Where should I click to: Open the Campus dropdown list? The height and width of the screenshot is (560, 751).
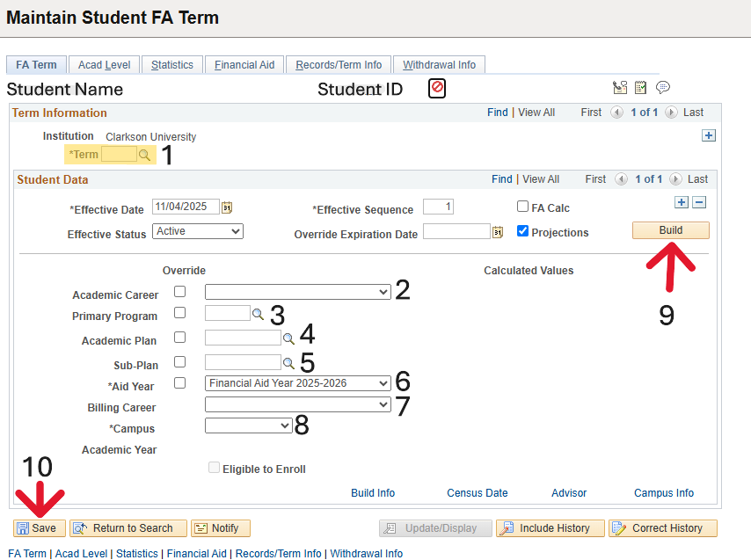pos(248,425)
